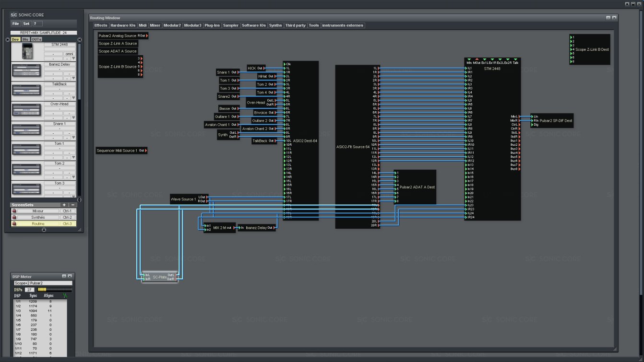The height and width of the screenshot is (362, 644).
Task: Remove a ScreenSet with minus button
Action: click(x=73, y=205)
